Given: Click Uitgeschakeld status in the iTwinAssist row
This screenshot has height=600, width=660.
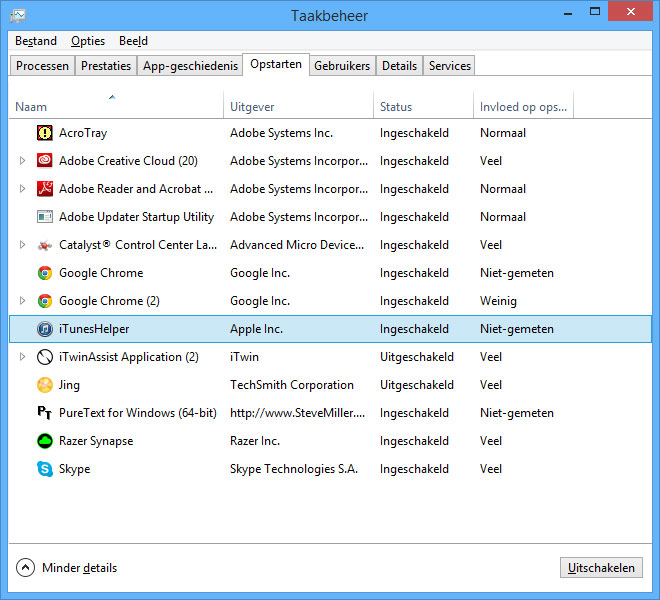Looking at the screenshot, I should (417, 357).
